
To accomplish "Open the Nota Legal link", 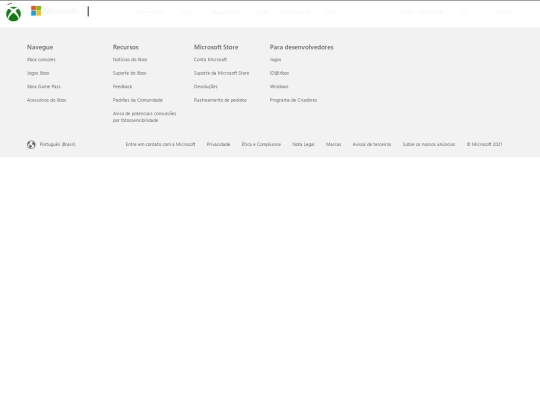I will click(303, 144).
